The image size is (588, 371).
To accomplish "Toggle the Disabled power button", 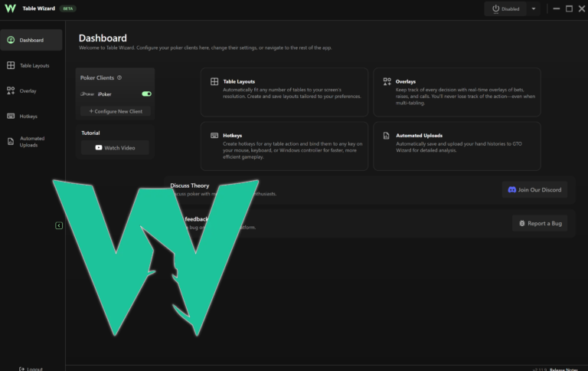I will click(505, 8).
